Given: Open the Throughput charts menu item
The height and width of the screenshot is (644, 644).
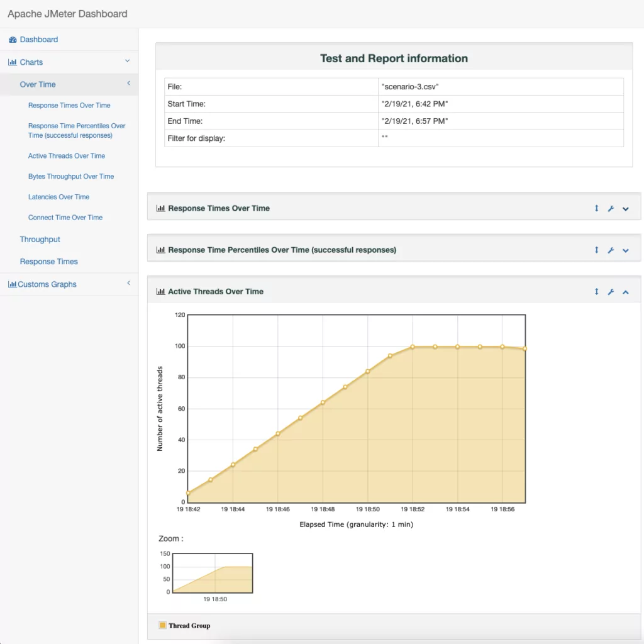Looking at the screenshot, I should pos(40,240).
